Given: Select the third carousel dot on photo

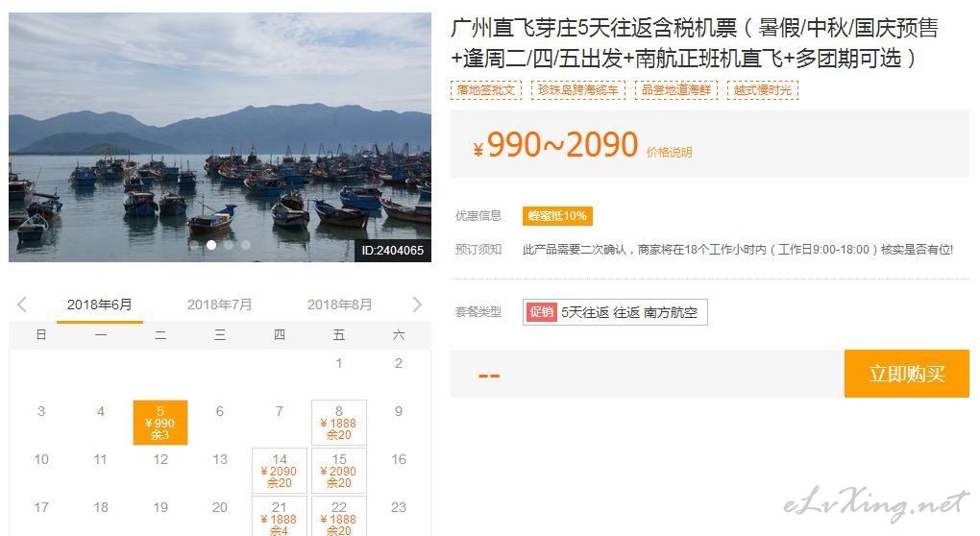Looking at the screenshot, I should (x=229, y=245).
